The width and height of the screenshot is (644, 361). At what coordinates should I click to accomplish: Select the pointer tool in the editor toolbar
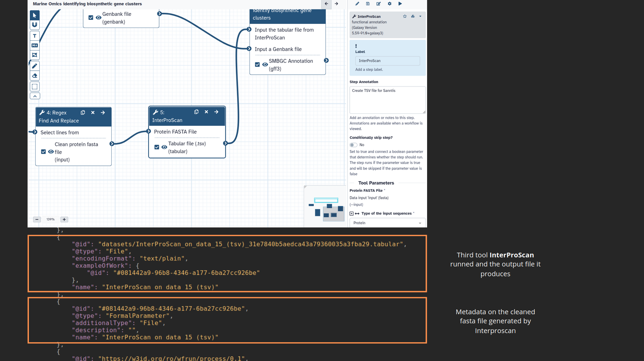(x=35, y=15)
